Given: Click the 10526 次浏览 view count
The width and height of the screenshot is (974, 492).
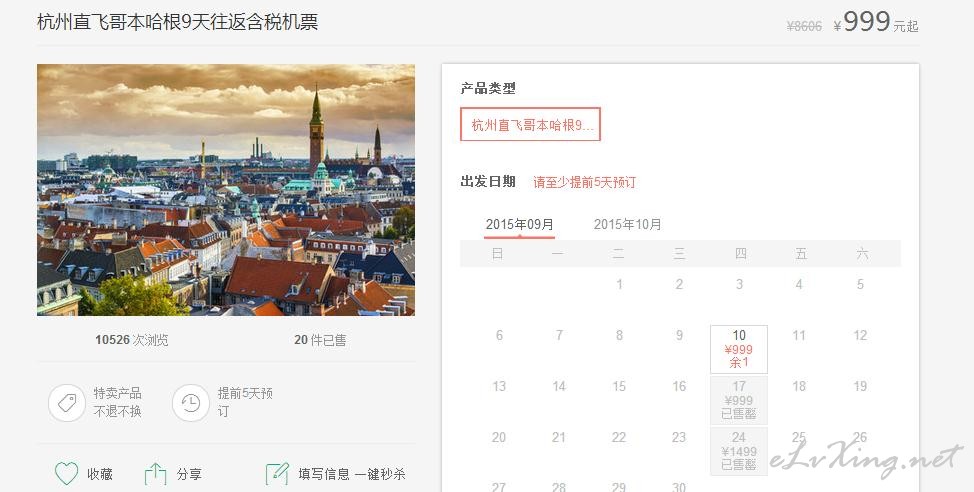Looking at the screenshot, I should 132,340.
